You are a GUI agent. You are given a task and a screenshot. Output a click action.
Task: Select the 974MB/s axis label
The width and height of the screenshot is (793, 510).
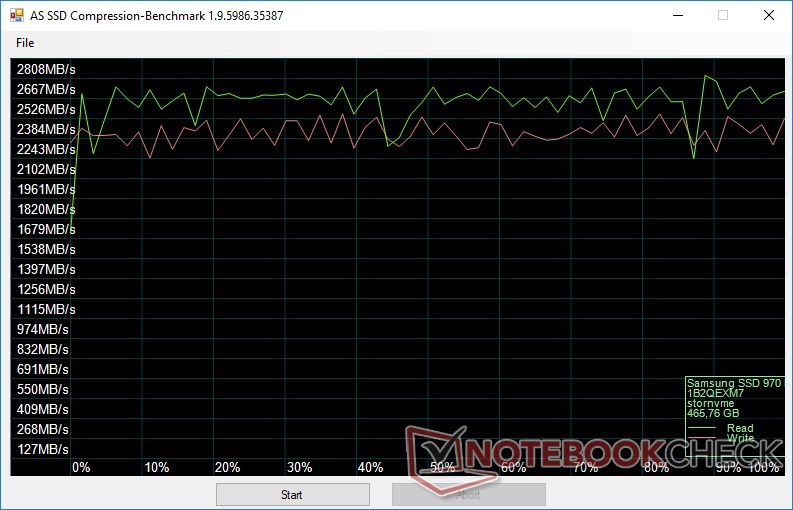42,329
